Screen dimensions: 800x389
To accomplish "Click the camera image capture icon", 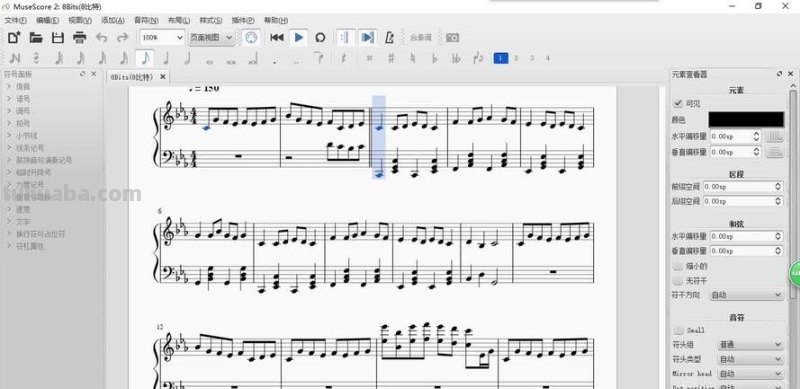I will (x=453, y=37).
